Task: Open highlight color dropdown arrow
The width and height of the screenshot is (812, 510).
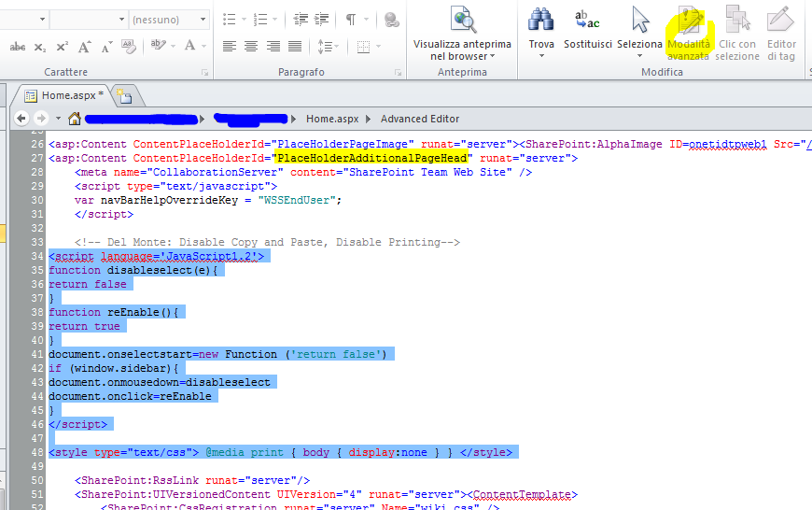Action: [173, 46]
